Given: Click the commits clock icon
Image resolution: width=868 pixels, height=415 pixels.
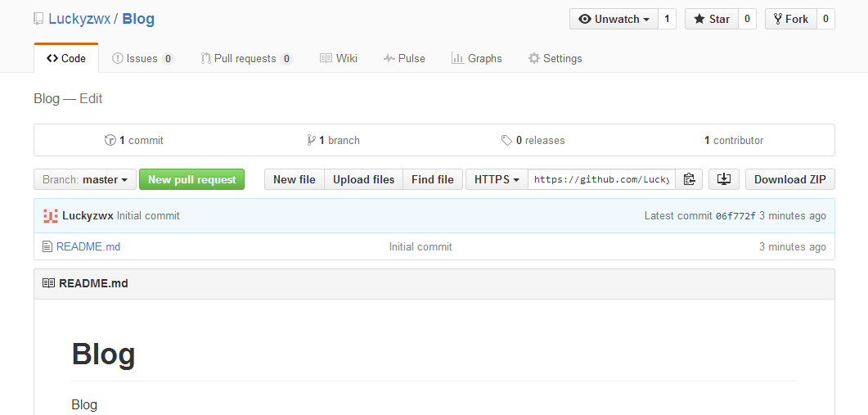Looking at the screenshot, I should (110, 140).
